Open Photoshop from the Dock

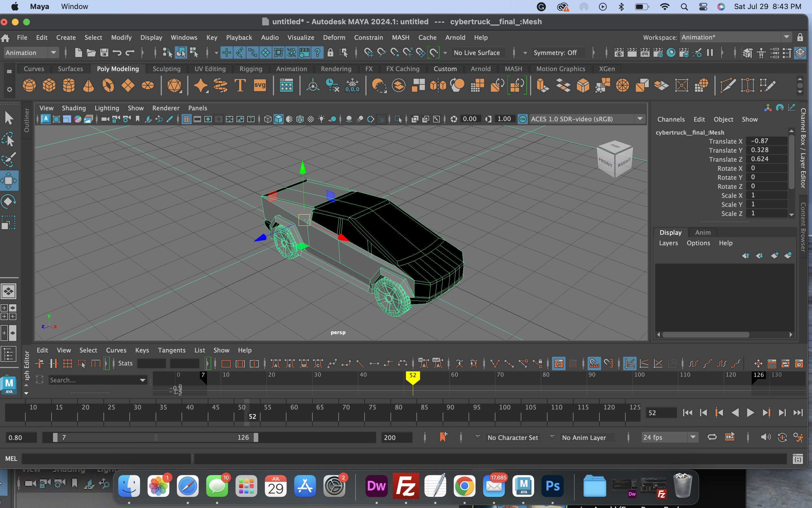coord(553,486)
